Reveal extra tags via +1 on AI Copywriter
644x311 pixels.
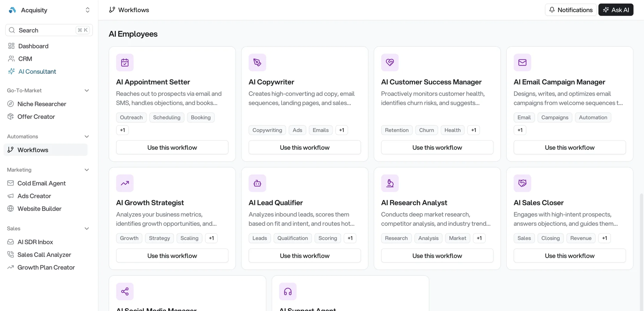click(341, 130)
